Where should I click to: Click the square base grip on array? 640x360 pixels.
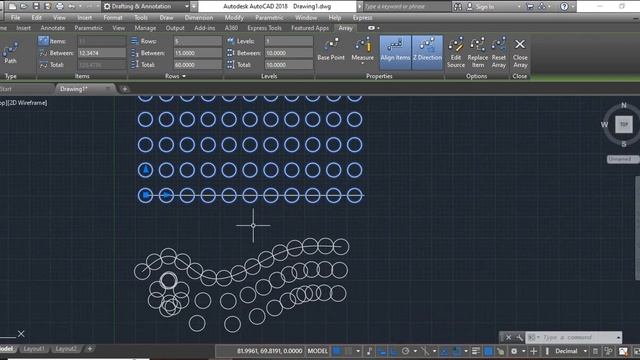145,196
